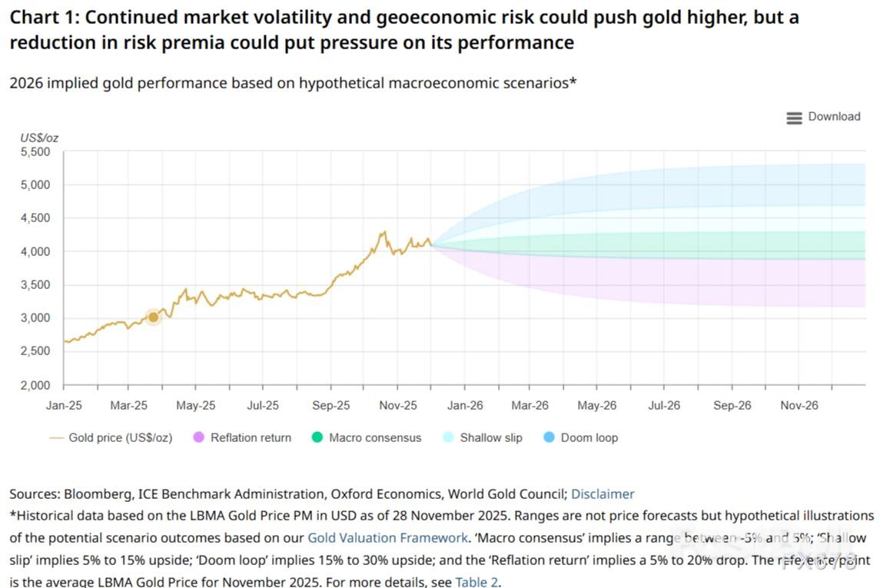Toggle Macro consensus green legend dot

coord(317,438)
